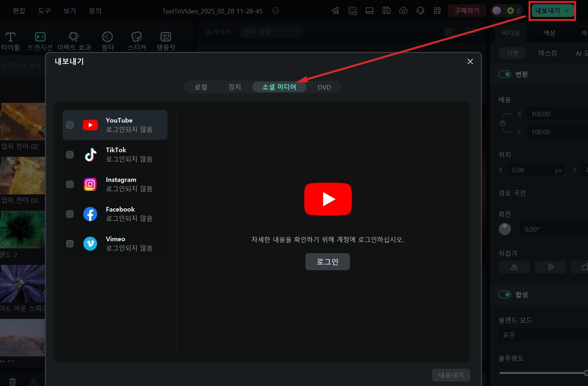The image size is (588, 386).
Task: Click the task list icon beside the send icon
Action: click(353, 11)
